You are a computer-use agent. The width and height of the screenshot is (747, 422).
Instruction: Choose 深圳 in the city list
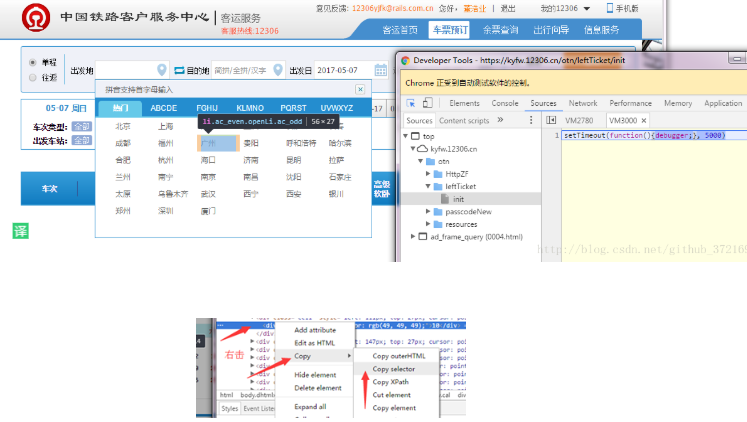click(x=165, y=211)
